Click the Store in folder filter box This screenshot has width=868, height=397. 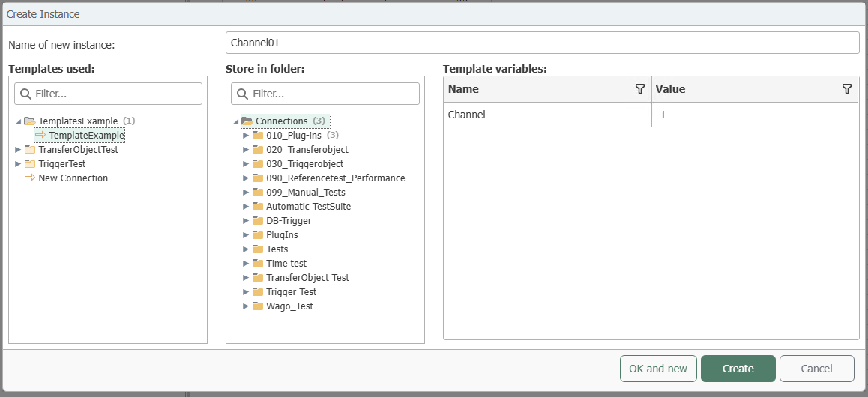pyautogui.click(x=325, y=94)
